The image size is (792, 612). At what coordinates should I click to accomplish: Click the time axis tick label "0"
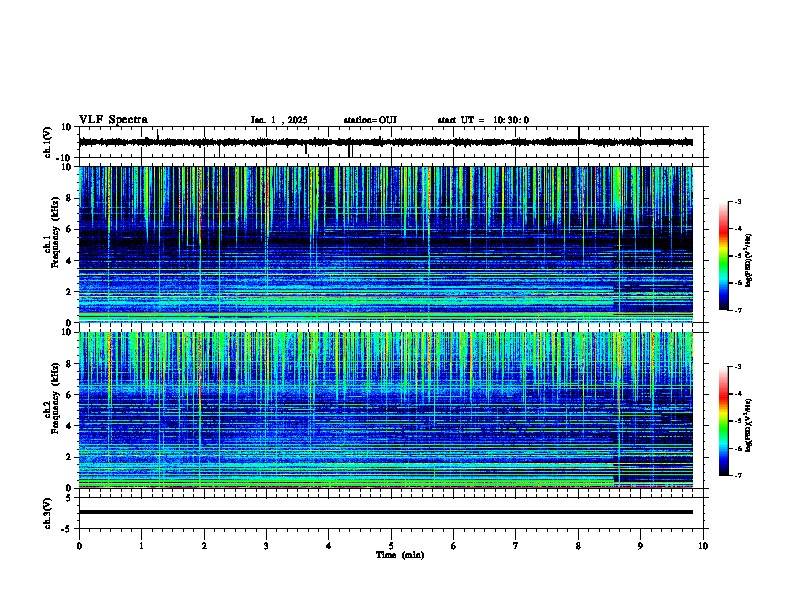(x=79, y=546)
